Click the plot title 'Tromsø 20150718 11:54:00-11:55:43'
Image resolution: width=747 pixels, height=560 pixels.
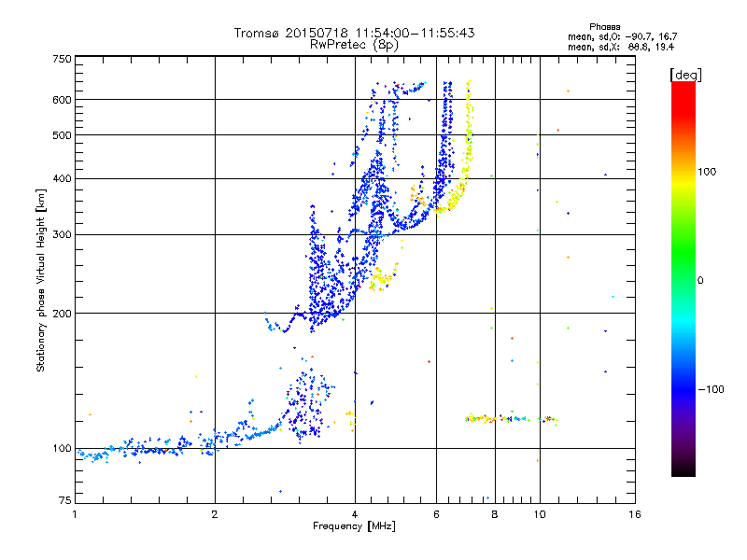pos(354,33)
